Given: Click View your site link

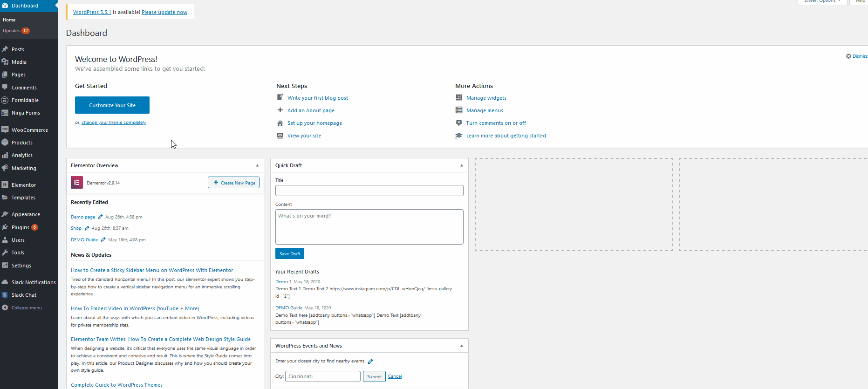Looking at the screenshot, I should pos(304,136).
